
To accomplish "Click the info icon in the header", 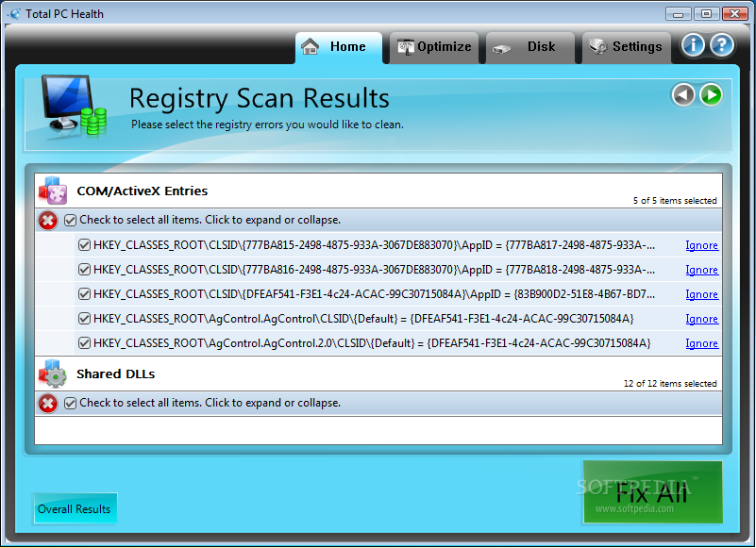I will tap(693, 45).
